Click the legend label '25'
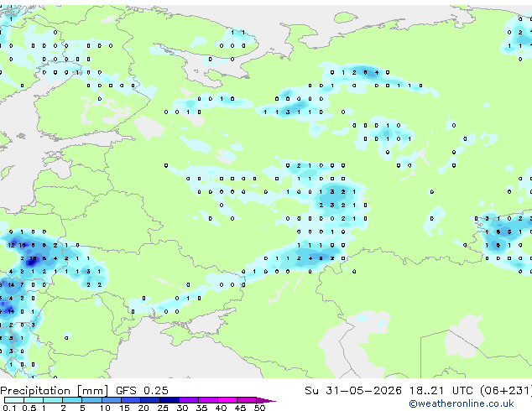 point(163,408)
